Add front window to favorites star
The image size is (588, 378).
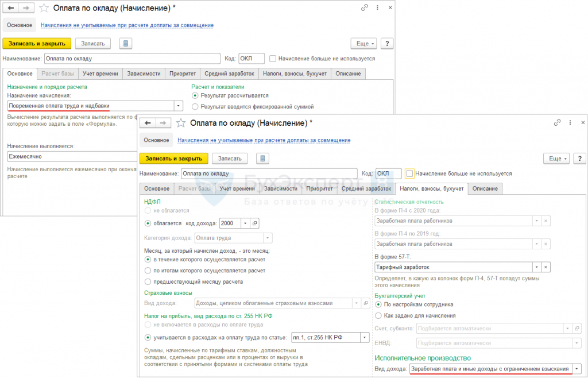click(x=181, y=123)
